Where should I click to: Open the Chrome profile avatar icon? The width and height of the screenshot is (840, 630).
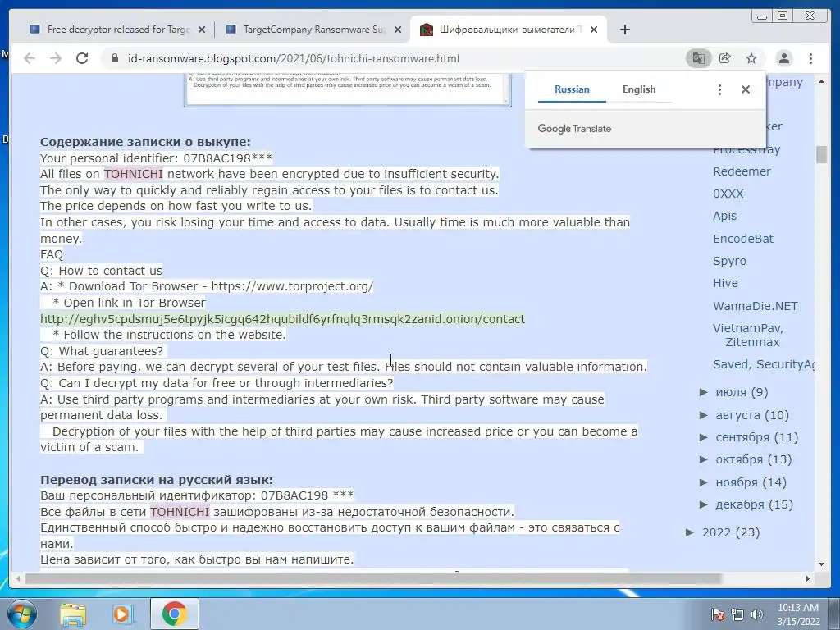point(783,58)
